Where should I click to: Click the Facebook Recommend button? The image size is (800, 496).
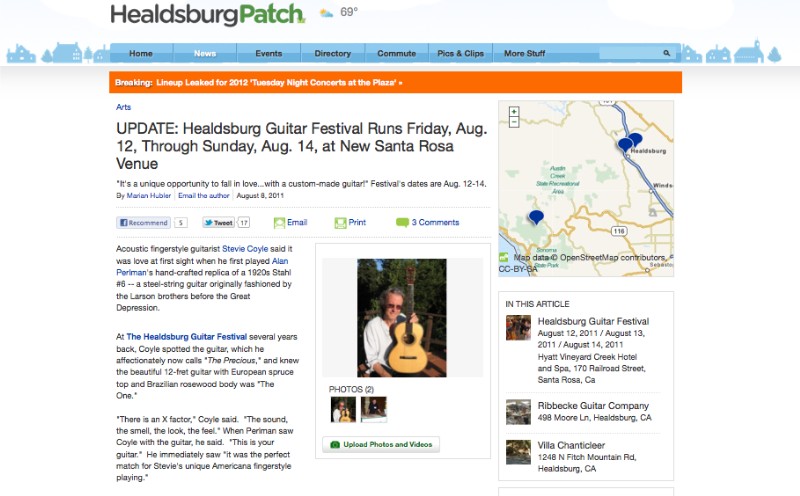point(143,222)
